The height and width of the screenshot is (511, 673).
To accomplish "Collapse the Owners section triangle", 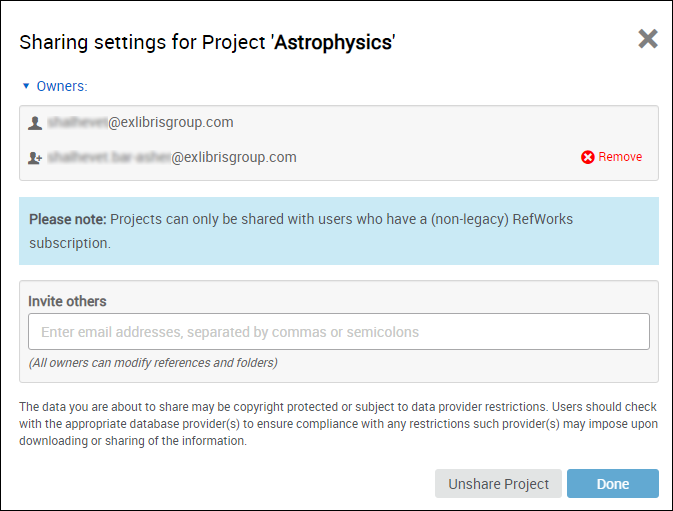I will tap(26, 87).
